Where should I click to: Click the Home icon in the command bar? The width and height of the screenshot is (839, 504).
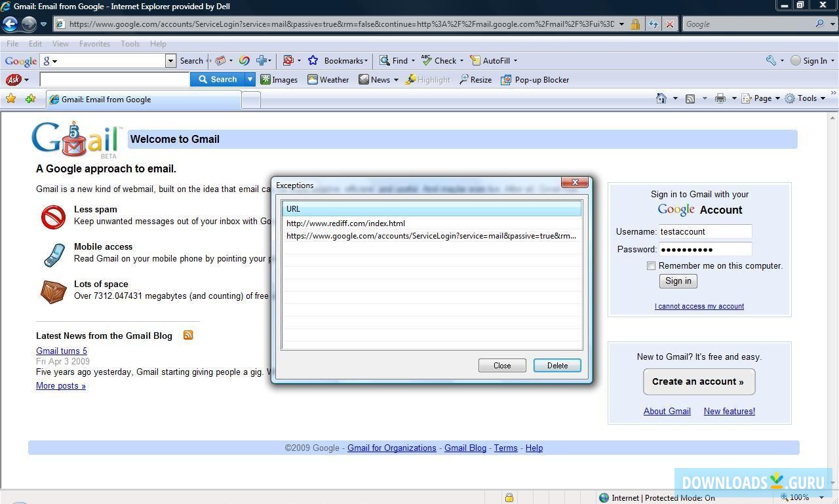pyautogui.click(x=661, y=98)
